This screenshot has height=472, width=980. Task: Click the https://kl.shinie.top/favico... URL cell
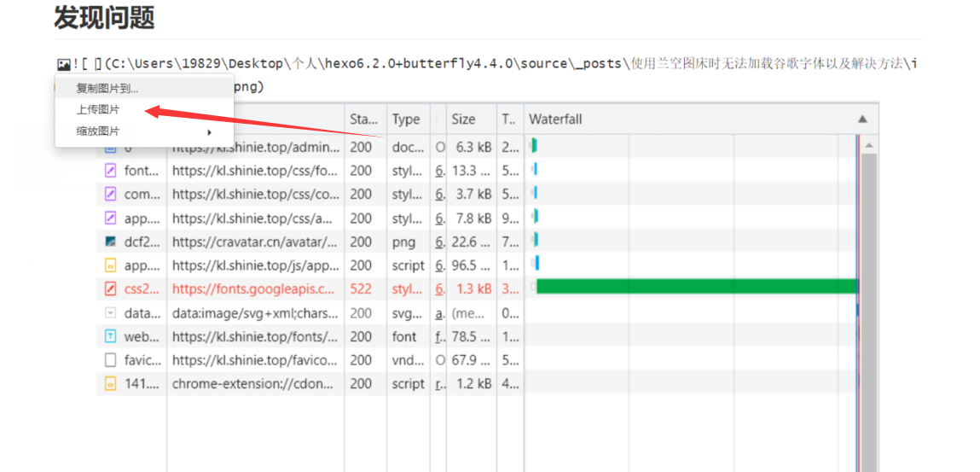tap(256, 361)
